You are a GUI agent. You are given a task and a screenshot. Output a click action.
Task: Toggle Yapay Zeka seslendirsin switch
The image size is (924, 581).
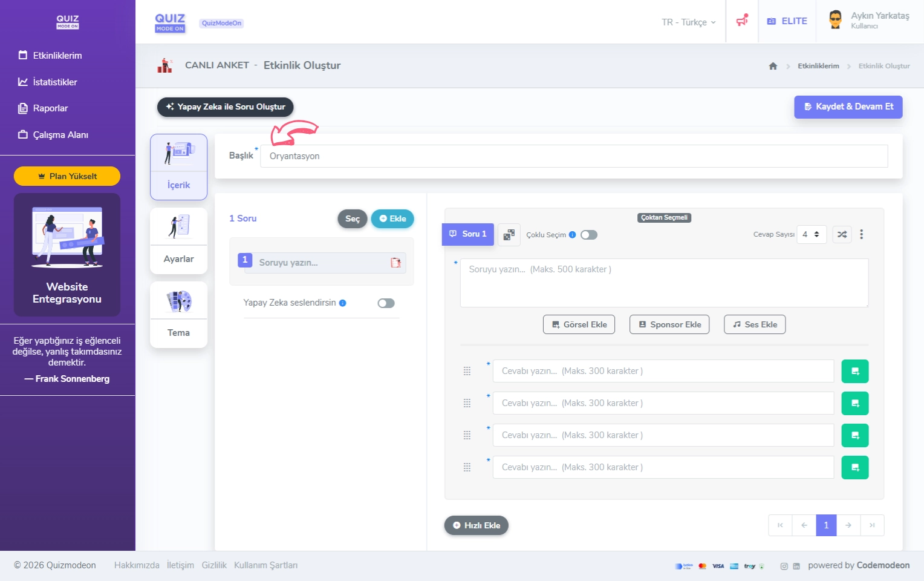click(x=386, y=303)
